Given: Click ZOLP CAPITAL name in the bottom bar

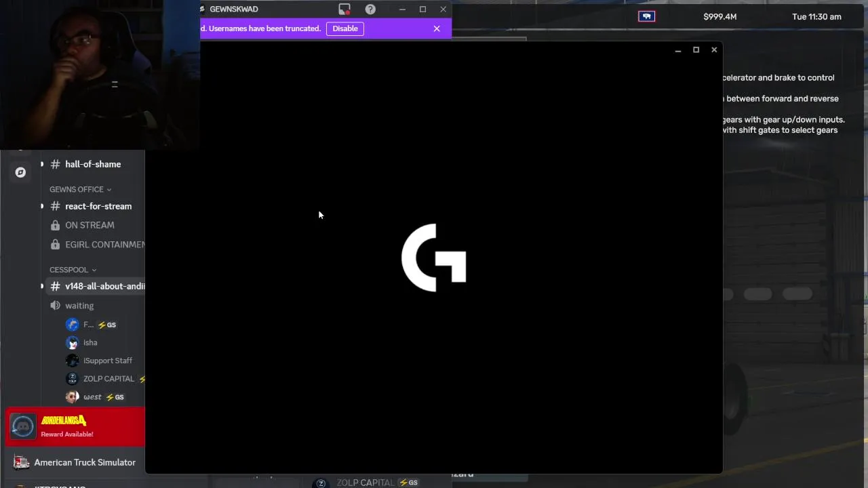Looking at the screenshot, I should (366, 483).
